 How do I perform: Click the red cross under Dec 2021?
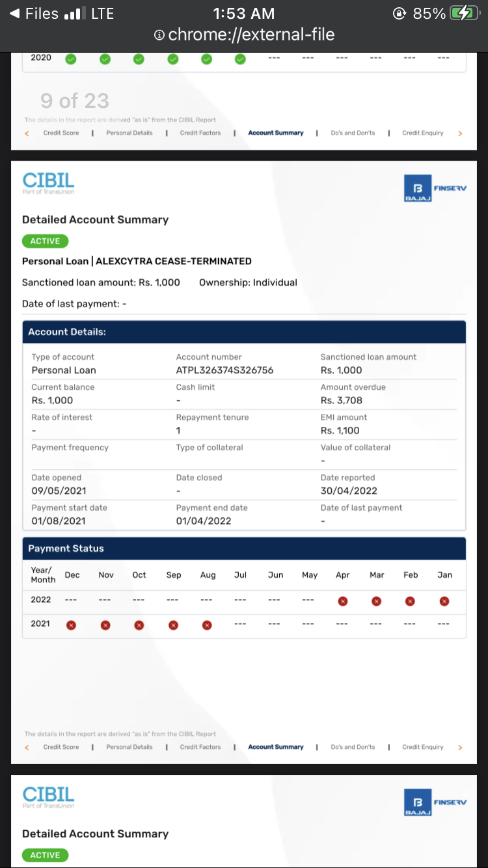tap(72, 625)
